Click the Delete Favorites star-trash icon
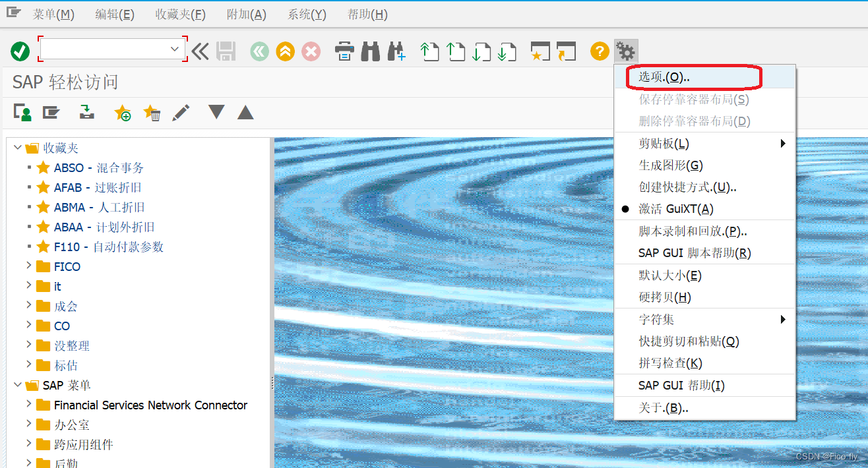Image resolution: width=868 pixels, height=468 pixels. coord(152,113)
